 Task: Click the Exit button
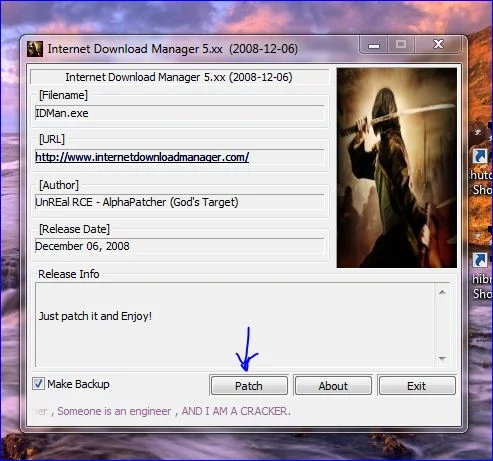(417, 386)
